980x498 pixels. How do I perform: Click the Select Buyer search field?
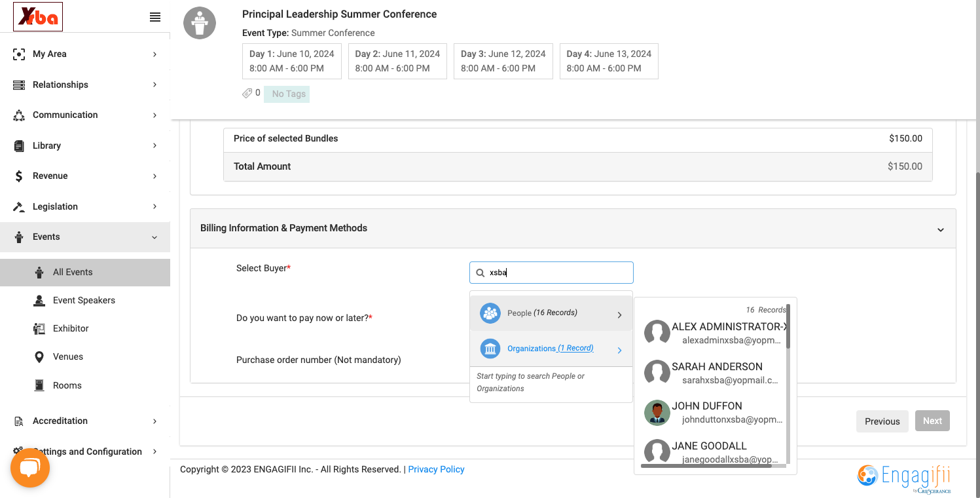[551, 273]
